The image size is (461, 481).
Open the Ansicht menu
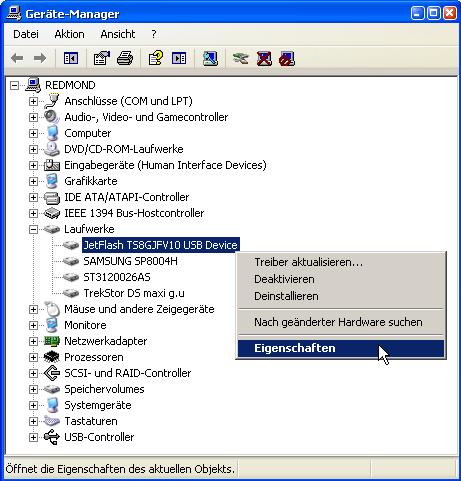(118, 34)
